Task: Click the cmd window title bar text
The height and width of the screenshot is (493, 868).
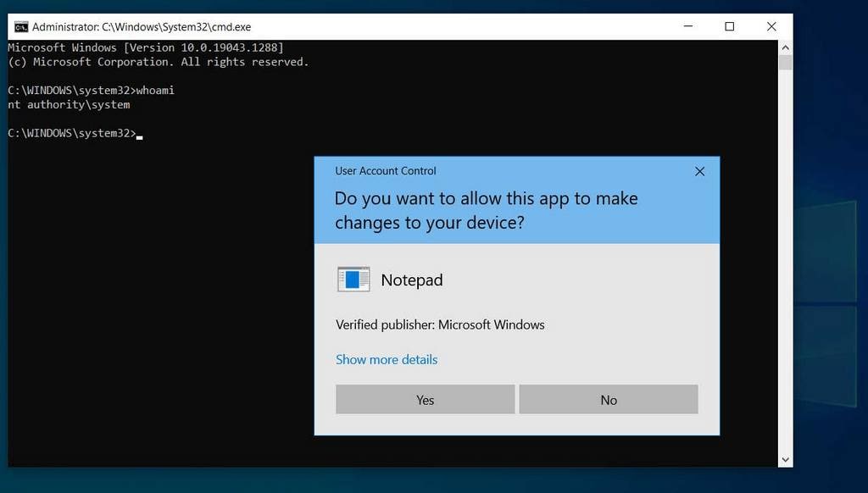Action: coord(142,26)
